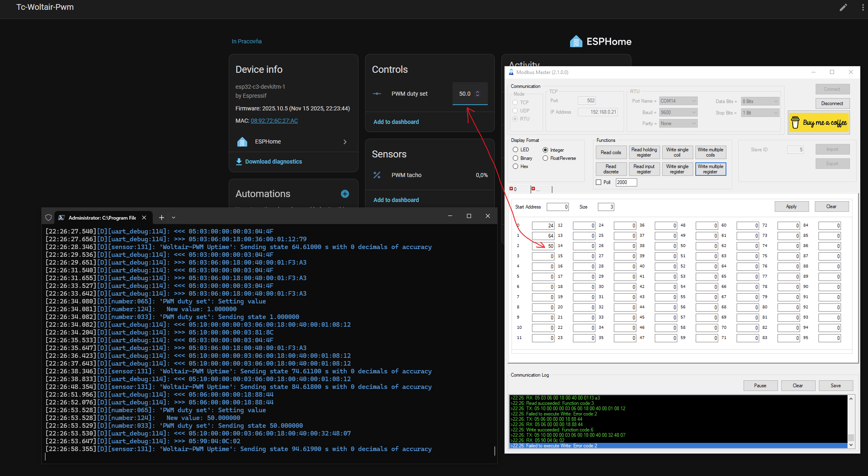Image resolution: width=868 pixels, height=476 pixels.
Task: Open new terminal tab with plus icon
Action: [162, 218]
